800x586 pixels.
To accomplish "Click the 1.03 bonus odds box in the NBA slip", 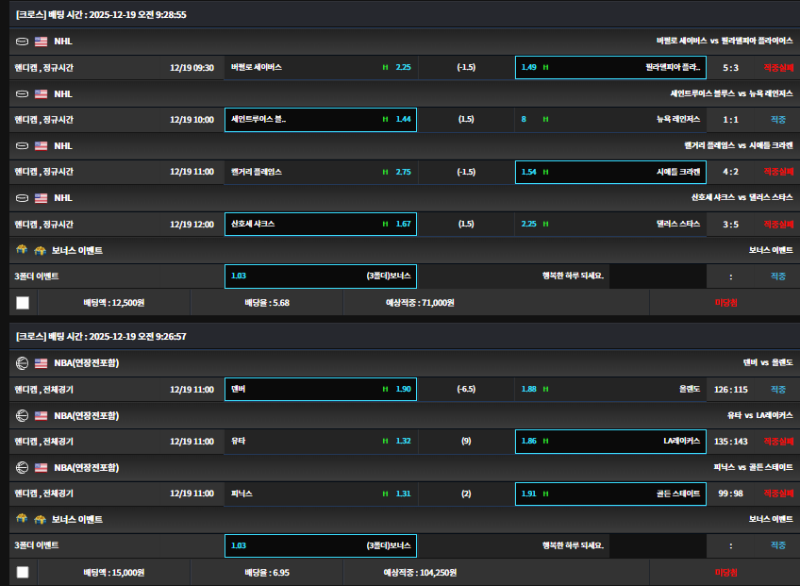I will [320, 545].
